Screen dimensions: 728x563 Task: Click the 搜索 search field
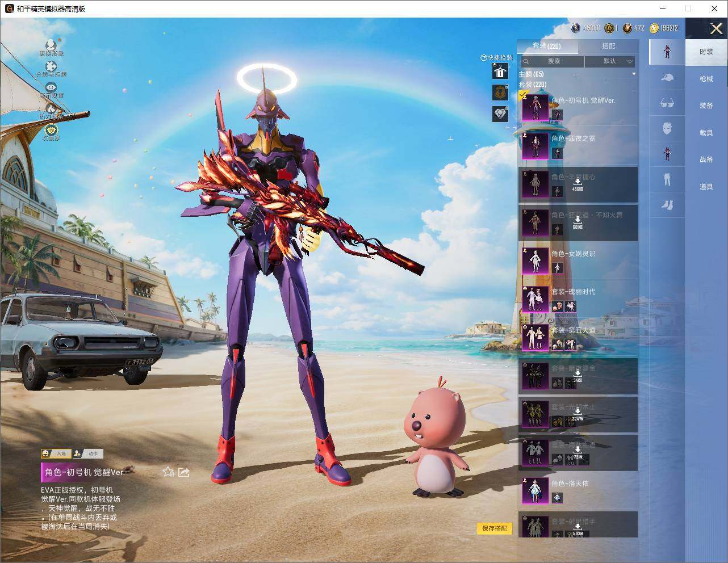tap(551, 61)
